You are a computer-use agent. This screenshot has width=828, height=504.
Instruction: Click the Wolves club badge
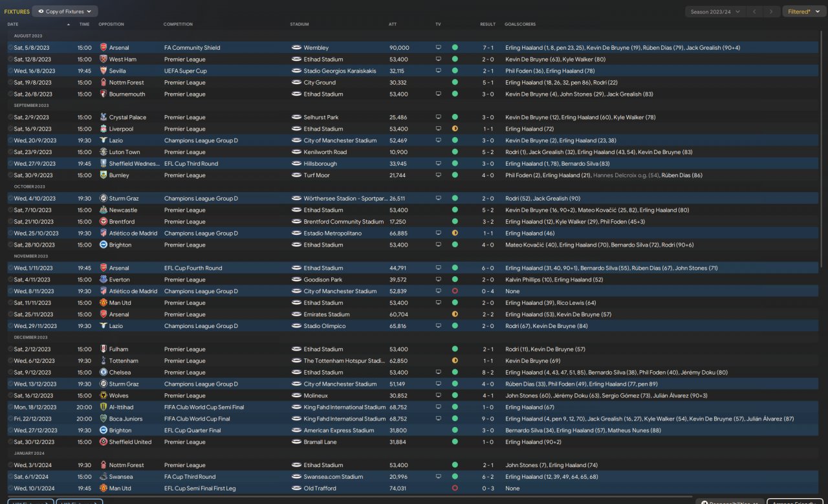coord(103,396)
